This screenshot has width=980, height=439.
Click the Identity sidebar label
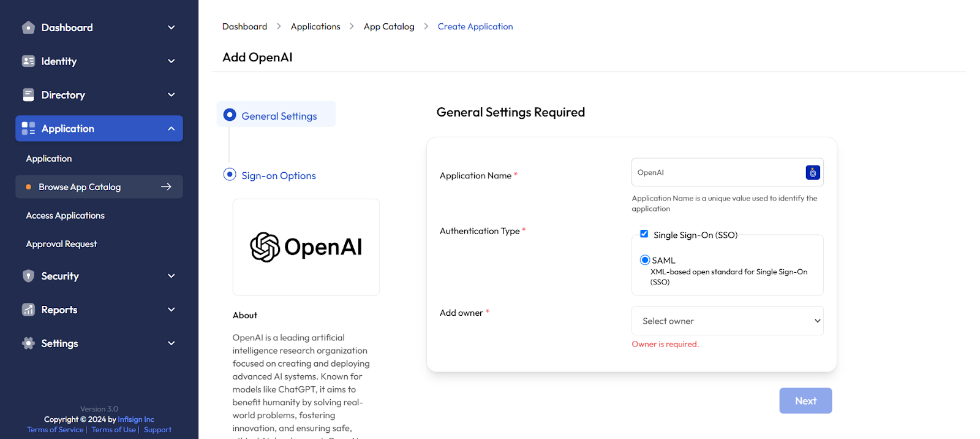(x=59, y=61)
